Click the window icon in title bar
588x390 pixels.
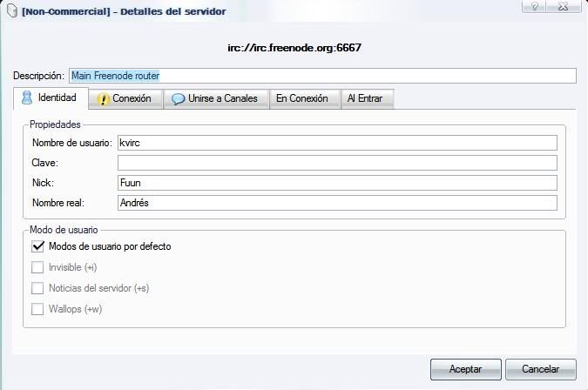click(12, 10)
